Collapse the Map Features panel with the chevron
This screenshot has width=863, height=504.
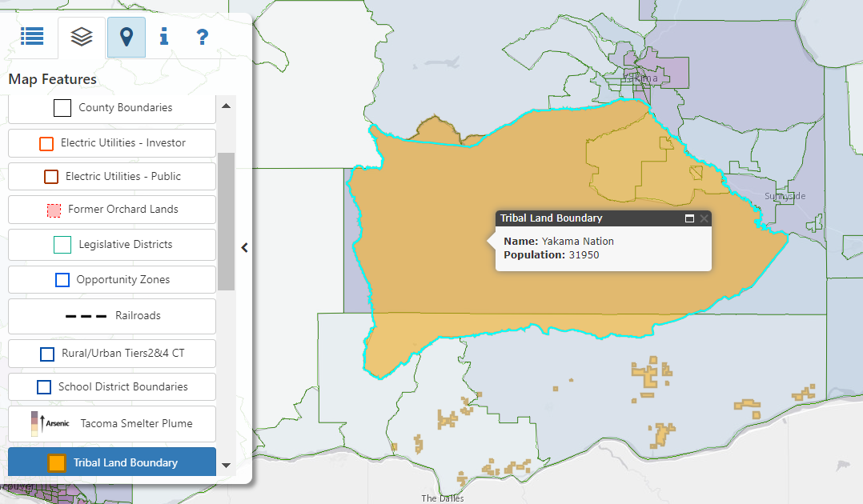pos(244,248)
